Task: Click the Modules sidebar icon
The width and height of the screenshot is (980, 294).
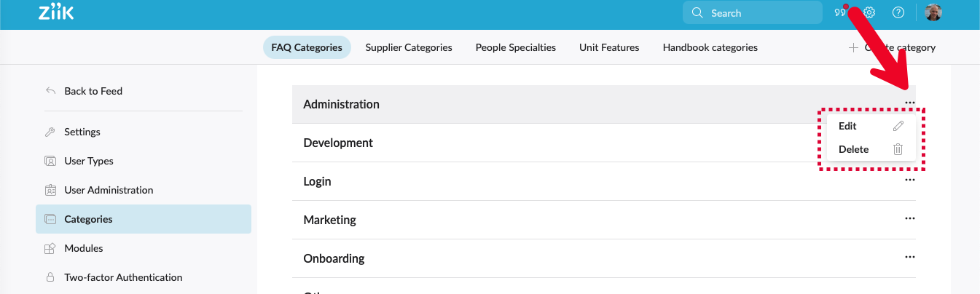Action: click(50, 248)
